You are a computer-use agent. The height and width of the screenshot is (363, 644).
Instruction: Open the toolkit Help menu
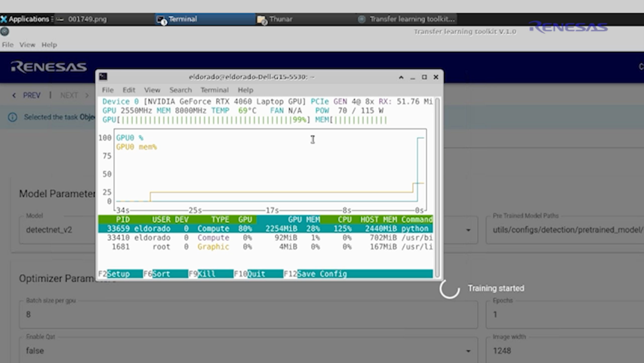point(49,45)
